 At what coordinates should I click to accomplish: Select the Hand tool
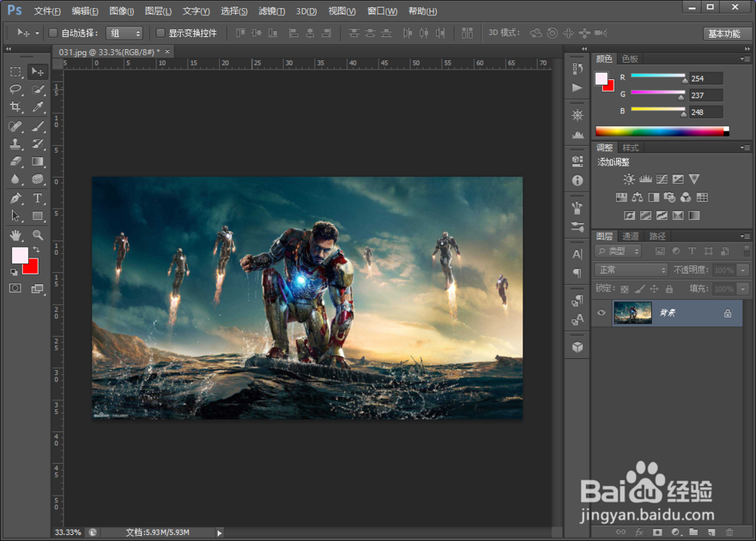point(15,235)
